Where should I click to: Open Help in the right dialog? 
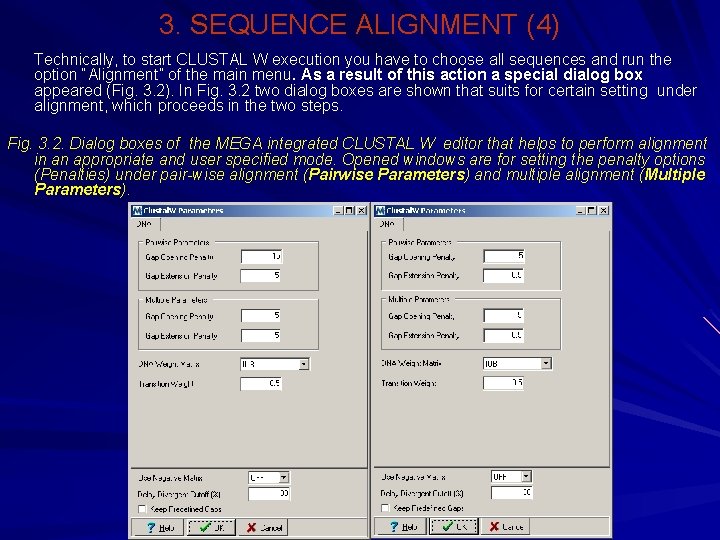point(401,526)
